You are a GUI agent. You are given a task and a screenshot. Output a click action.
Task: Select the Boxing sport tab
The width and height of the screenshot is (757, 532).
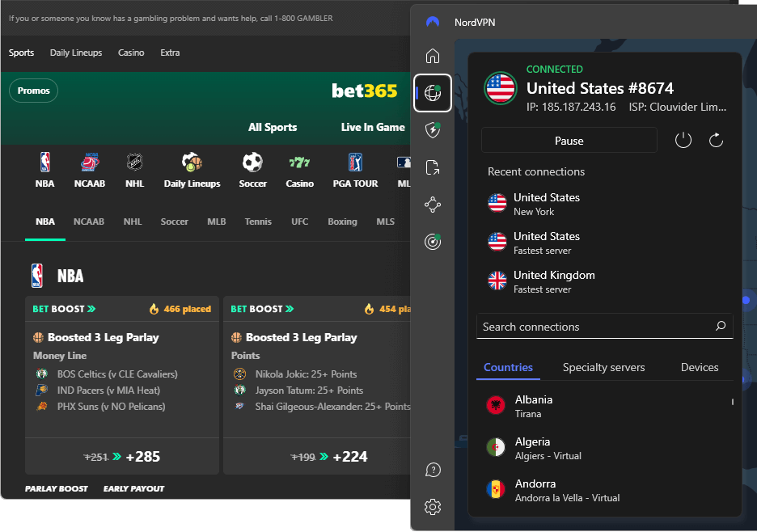click(x=342, y=222)
